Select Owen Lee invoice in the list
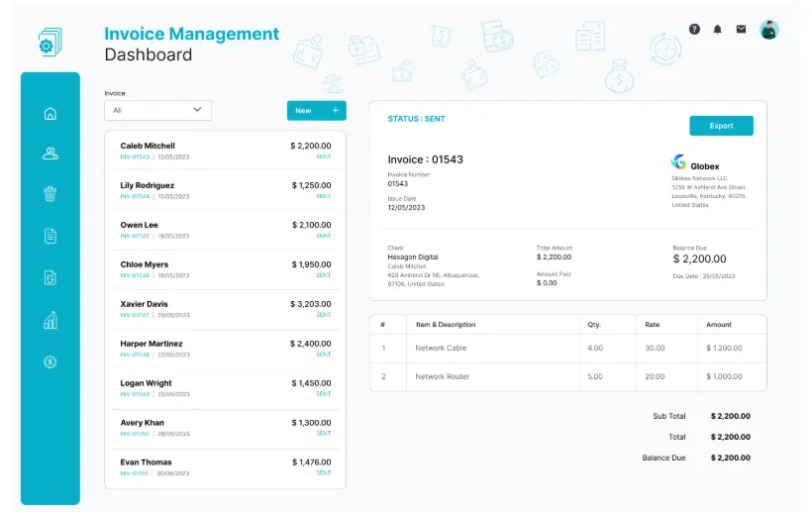812x513 pixels. [225, 230]
